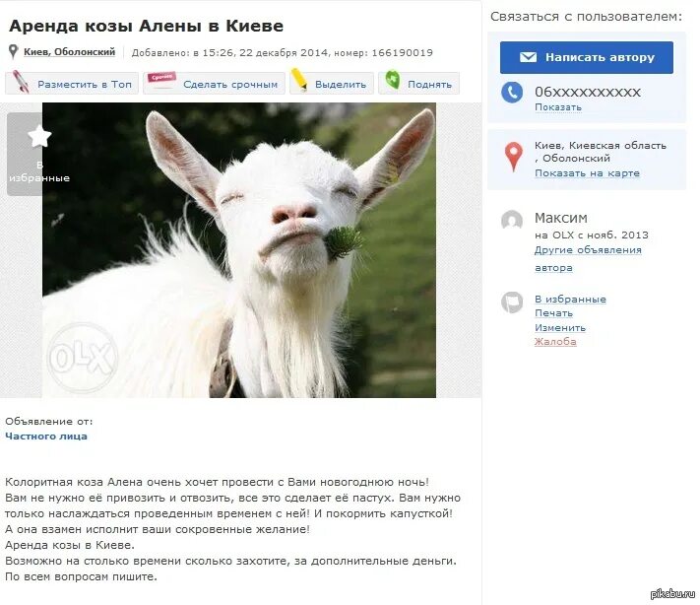
Task: Click Максим's grey avatar icon
Action: tap(512, 221)
